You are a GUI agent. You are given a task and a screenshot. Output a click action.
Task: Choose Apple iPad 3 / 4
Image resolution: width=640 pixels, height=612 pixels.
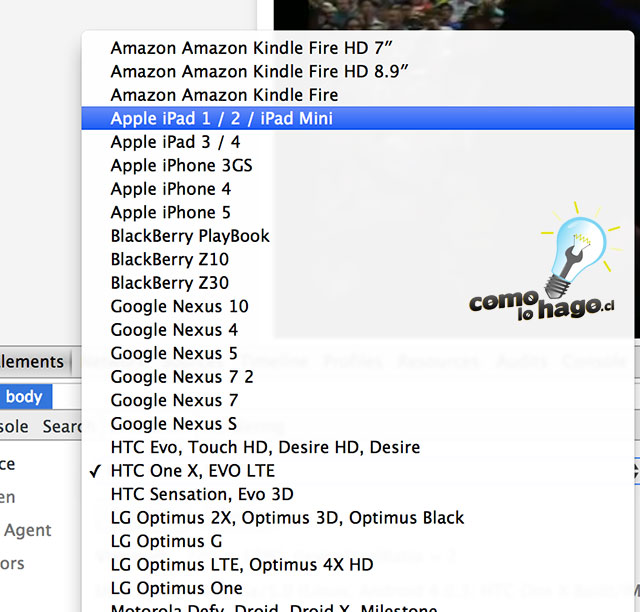176,142
